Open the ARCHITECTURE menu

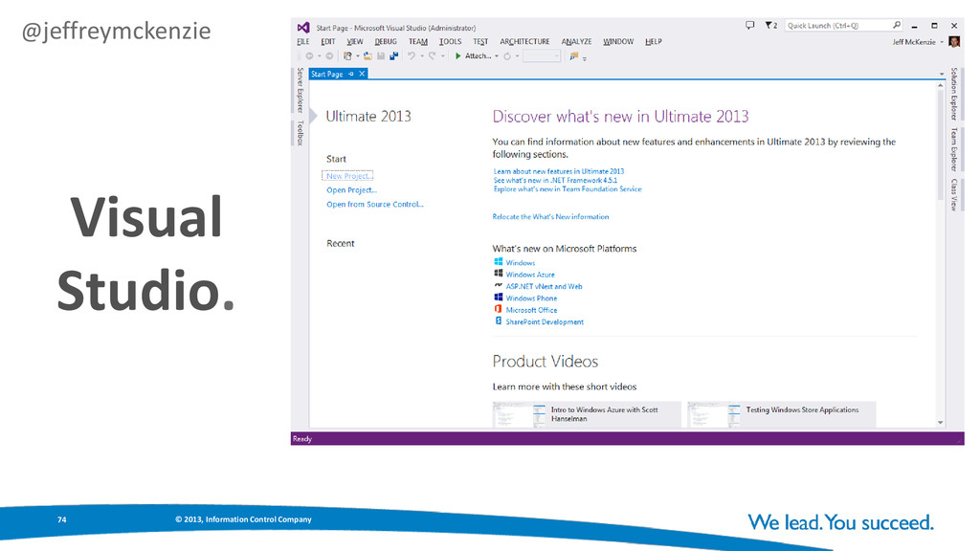point(524,42)
